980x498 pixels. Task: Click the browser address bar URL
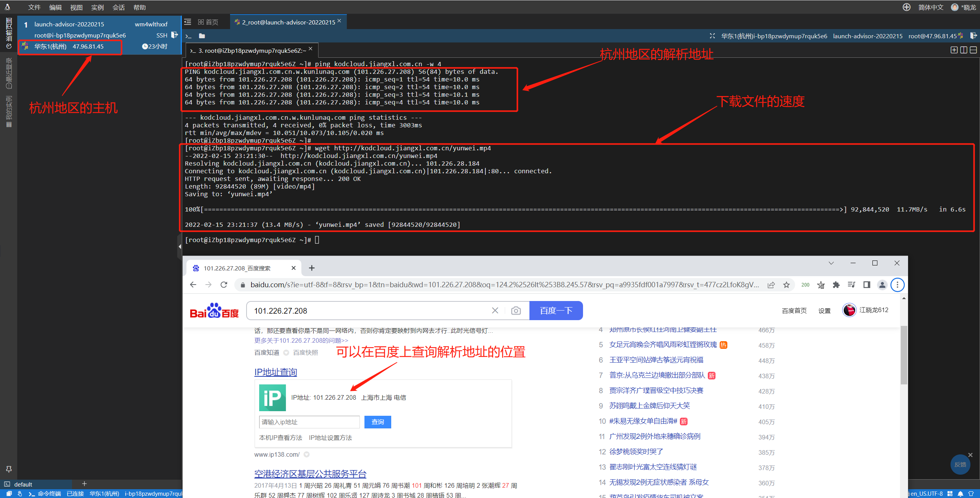click(505, 285)
